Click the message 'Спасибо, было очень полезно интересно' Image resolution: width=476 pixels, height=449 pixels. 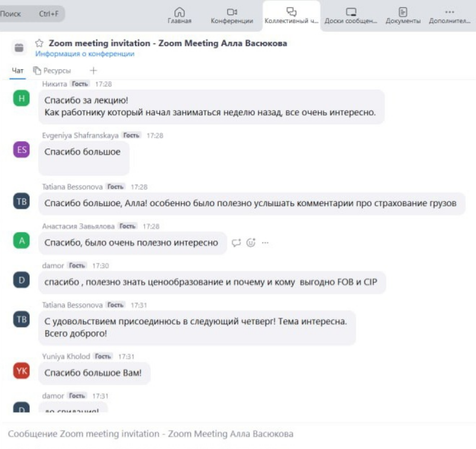point(133,243)
